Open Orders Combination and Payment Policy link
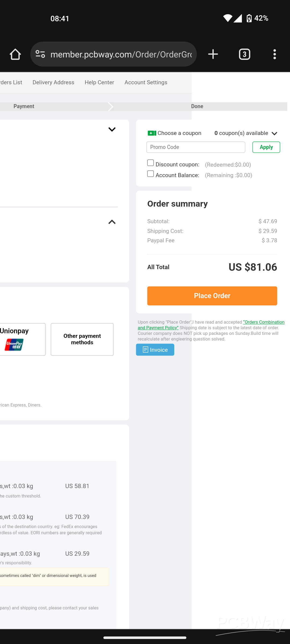Viewport: 290px width, 644px height. (211, 325)
